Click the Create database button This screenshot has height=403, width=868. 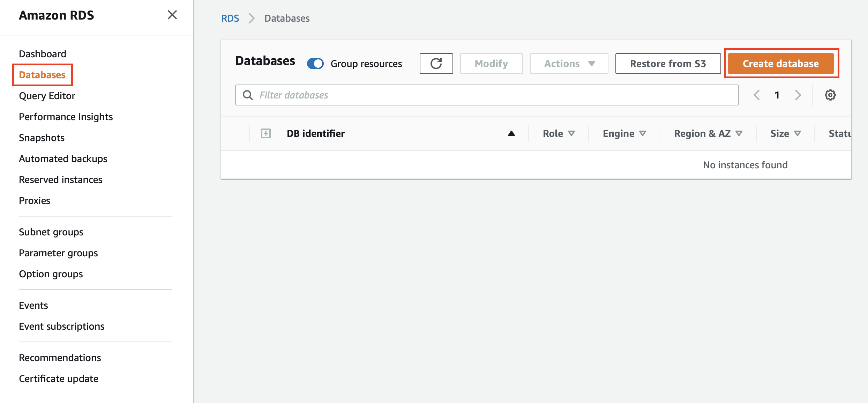pos(781,64)
